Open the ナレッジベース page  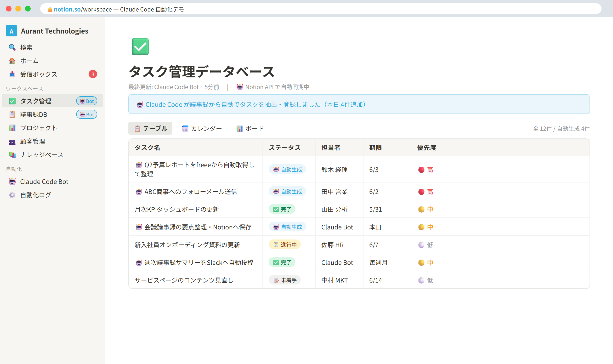[52, 155]
